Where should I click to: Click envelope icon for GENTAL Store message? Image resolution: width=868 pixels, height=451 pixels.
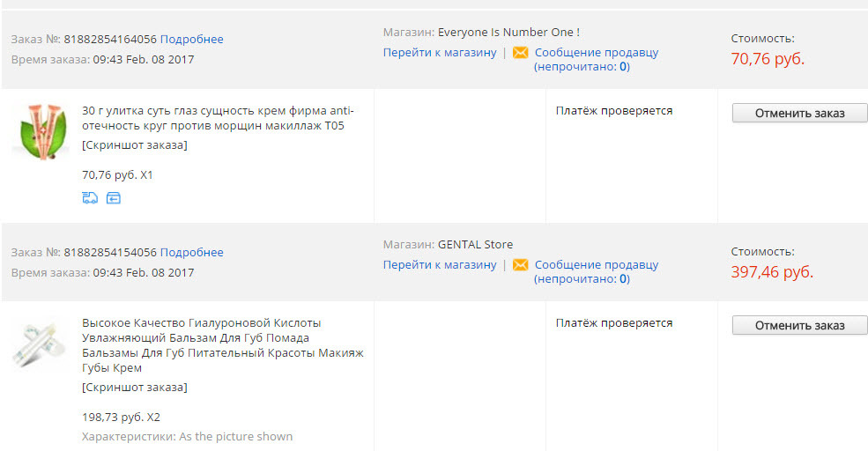(520, 265)
